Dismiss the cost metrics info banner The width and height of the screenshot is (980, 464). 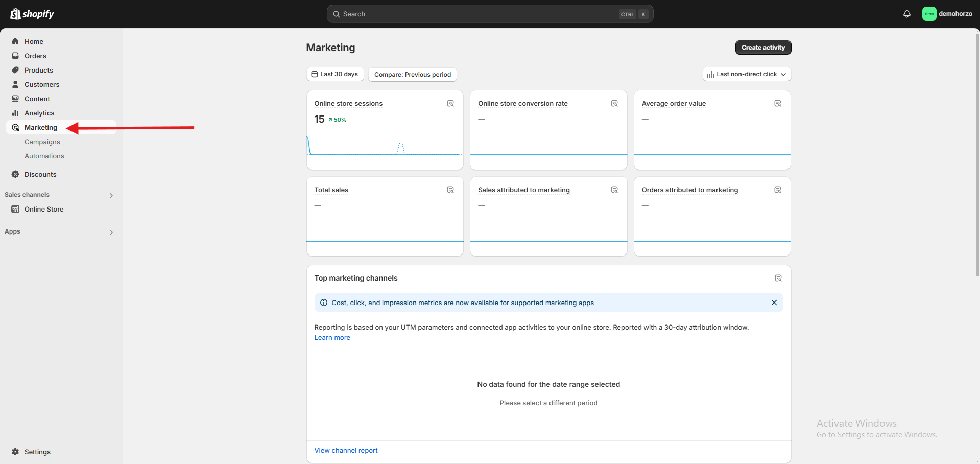[774, 303]
